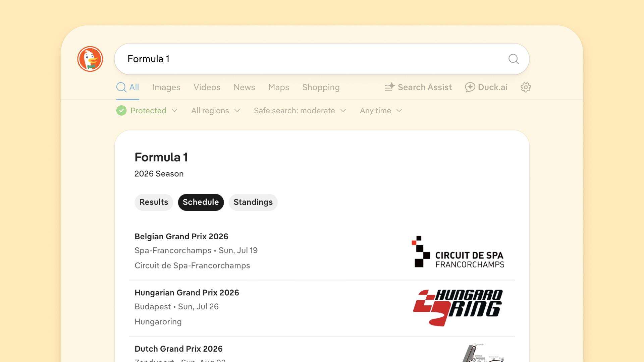Image resolution: width=644 pixels, height=362 pixels.
Task: Click the Zandvoort track map thumbnail
Action: pyautogui.click(x=483, y=353)
